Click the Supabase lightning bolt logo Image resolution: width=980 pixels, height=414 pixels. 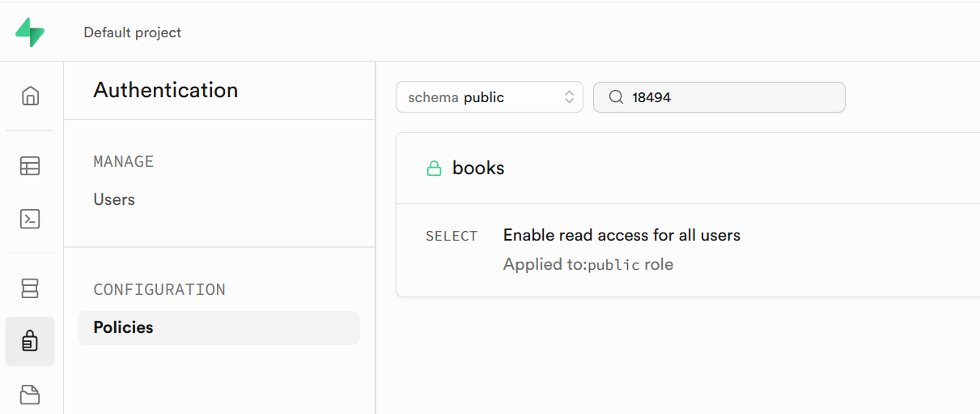(30, 32)
